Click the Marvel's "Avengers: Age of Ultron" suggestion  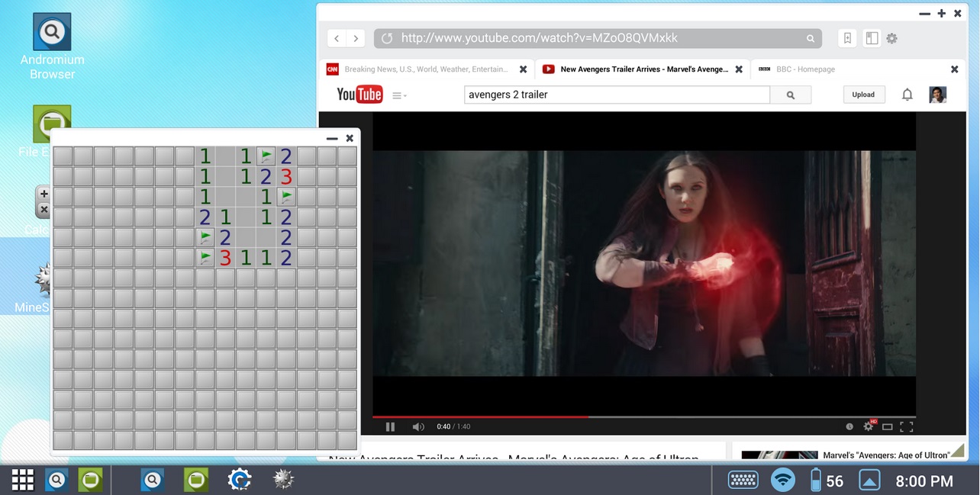[887, 455]
